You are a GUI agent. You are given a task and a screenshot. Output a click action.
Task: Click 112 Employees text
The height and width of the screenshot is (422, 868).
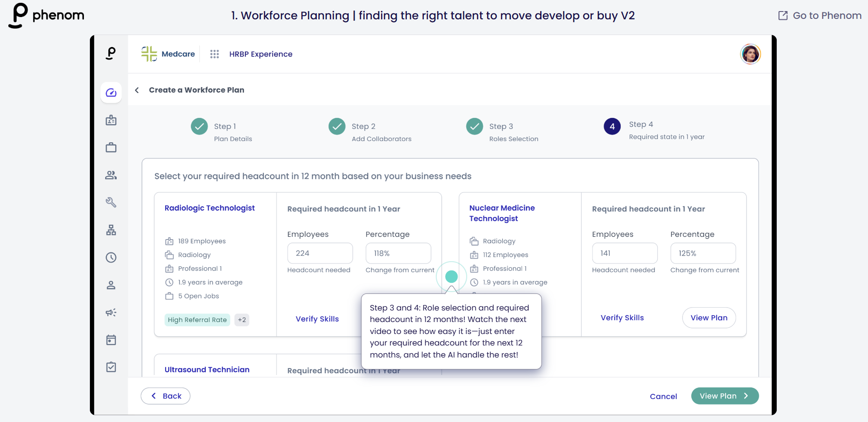tap(505, 255)
